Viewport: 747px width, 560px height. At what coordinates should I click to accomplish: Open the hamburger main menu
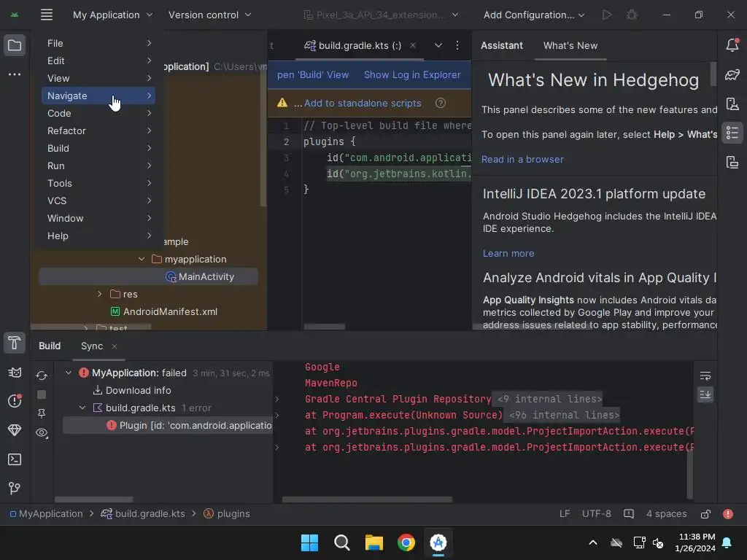[46, 15]
